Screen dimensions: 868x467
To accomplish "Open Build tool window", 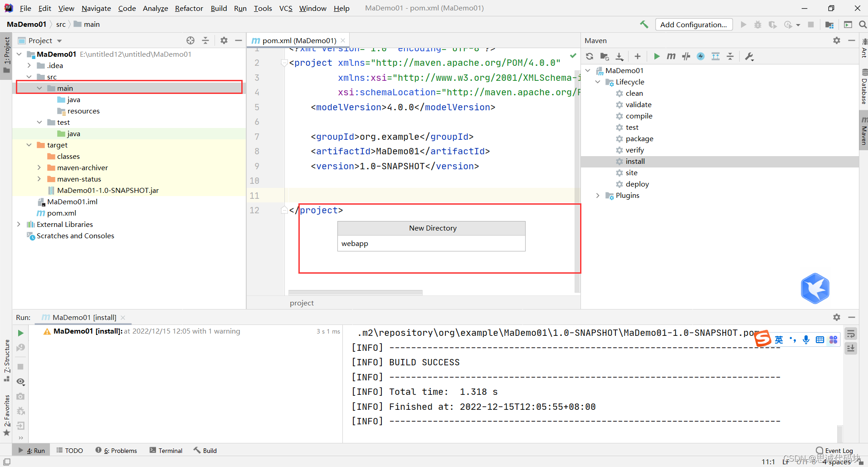I will point(205,450).
